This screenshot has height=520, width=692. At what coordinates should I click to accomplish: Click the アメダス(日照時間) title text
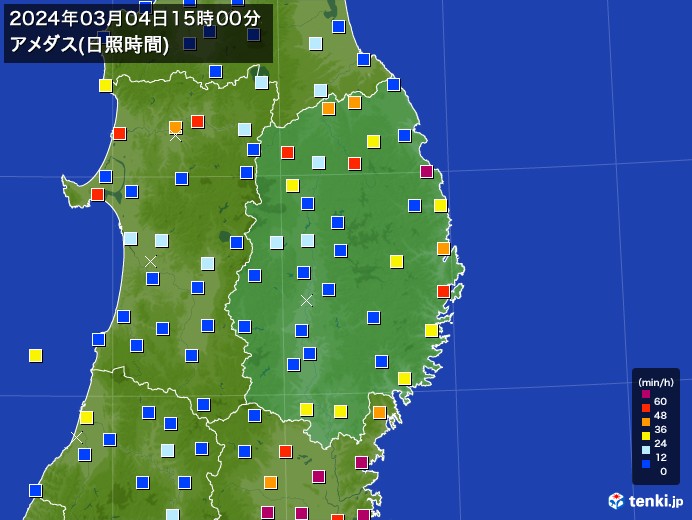click(x=89, y=45)
